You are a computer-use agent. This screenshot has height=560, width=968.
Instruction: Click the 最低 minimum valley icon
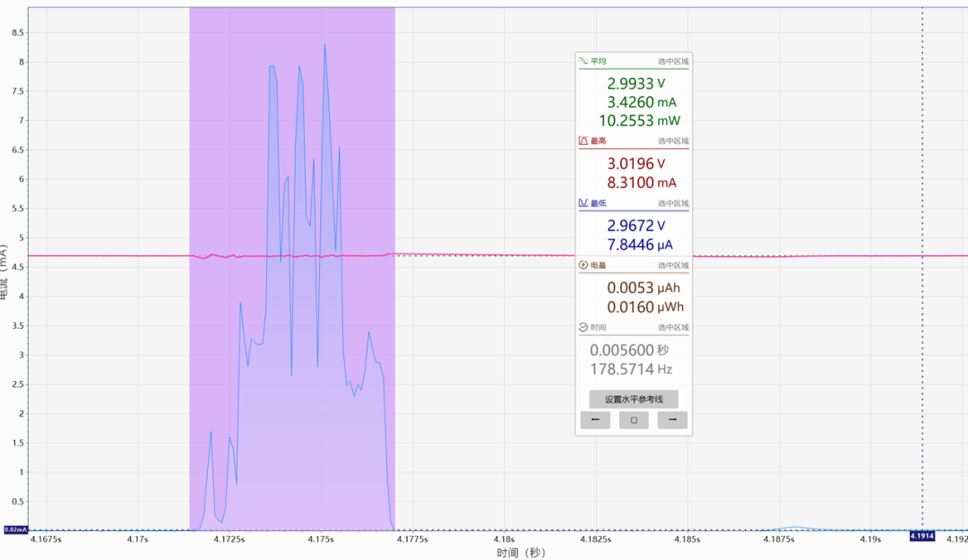(583, 202)
